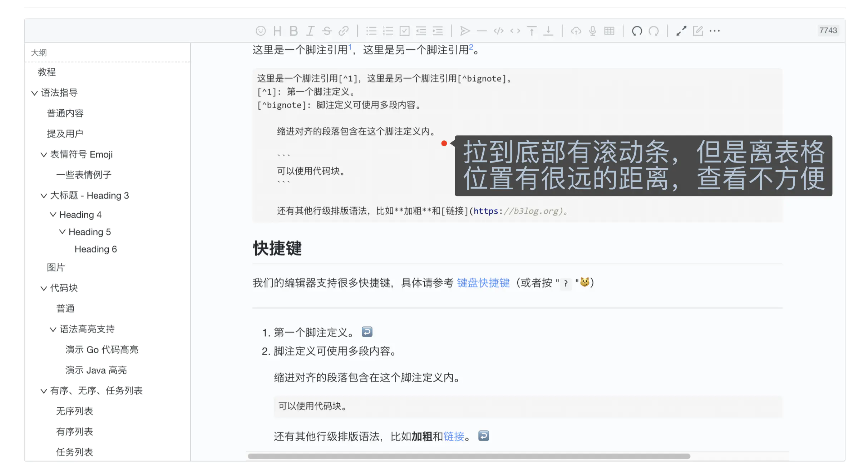Toggle bold formatting
Viewport: 868px width, 473px height.
click(x=294, y=31)
